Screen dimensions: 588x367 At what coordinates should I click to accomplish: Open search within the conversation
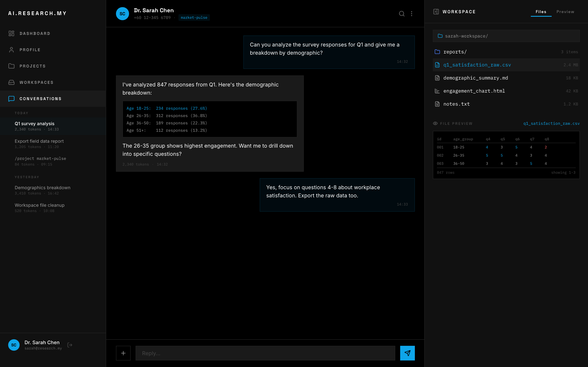coord(402,14)
